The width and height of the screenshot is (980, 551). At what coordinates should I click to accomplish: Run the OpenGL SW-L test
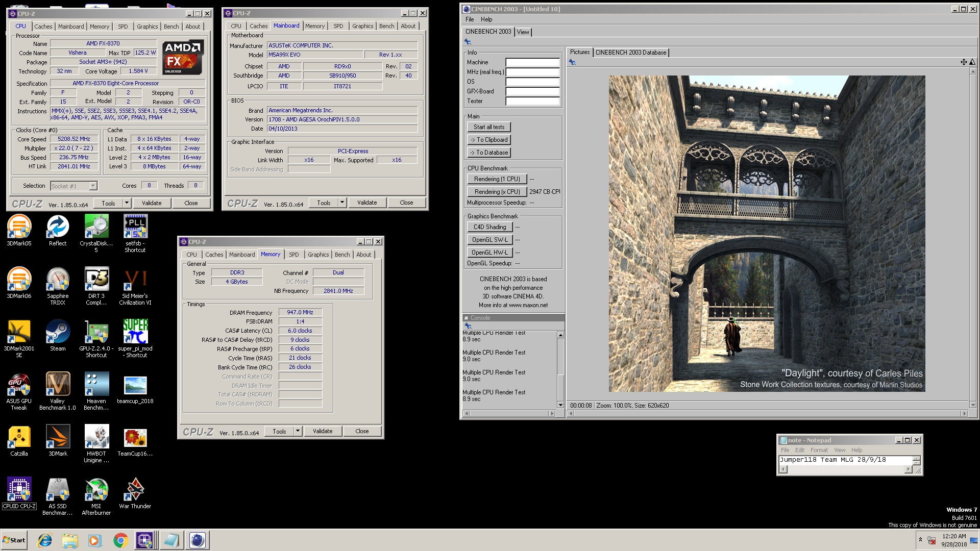[x=489, y=240]
